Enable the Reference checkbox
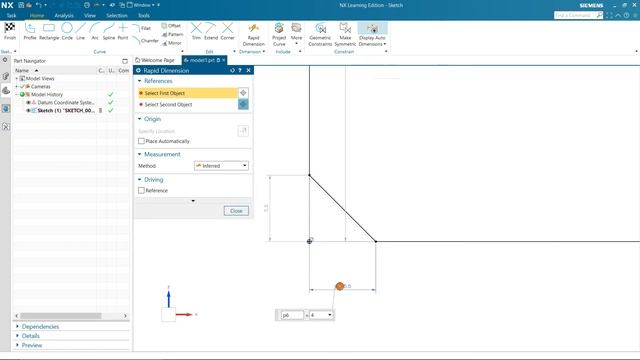The height and width of the screenshot is (360, 640). (141, 191)
